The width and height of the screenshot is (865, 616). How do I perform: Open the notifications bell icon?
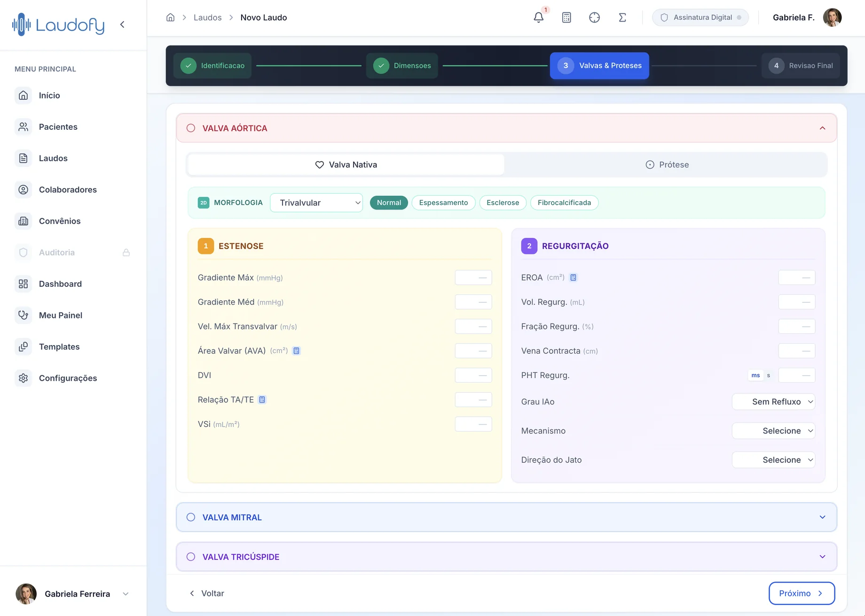pos(538,17)
